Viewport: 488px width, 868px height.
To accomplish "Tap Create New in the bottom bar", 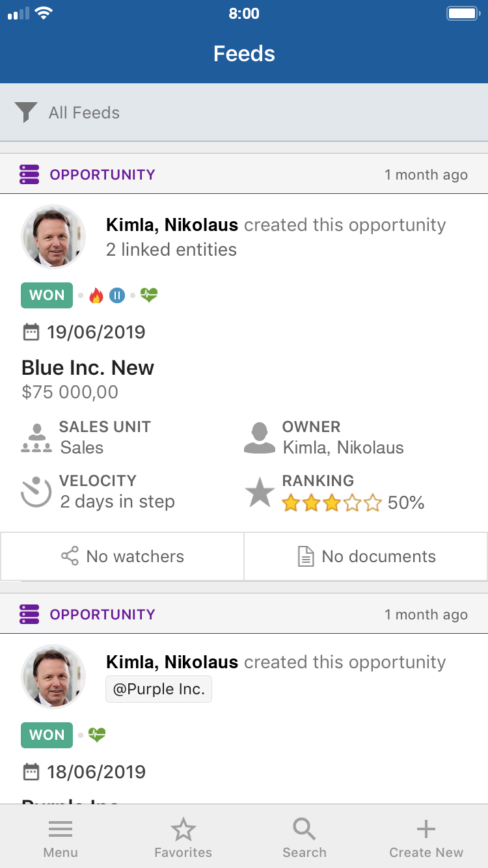I will tap(426, 838).
